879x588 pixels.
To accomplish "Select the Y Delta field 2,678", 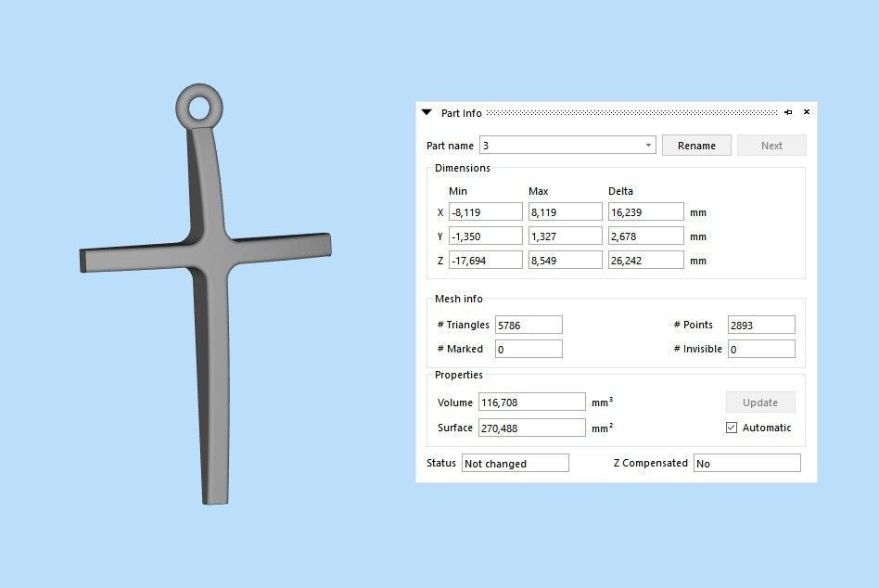I will coord(645,236).
